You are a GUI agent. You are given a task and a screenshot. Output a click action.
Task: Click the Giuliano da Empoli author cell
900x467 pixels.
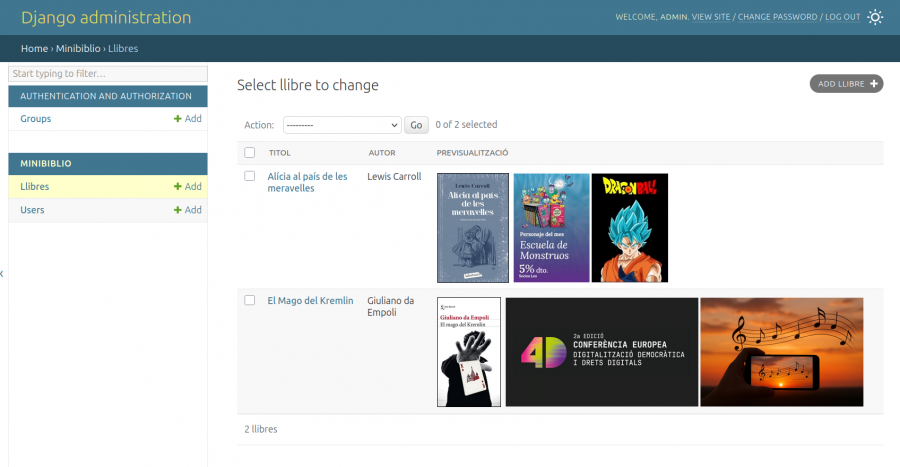[390, 306]
